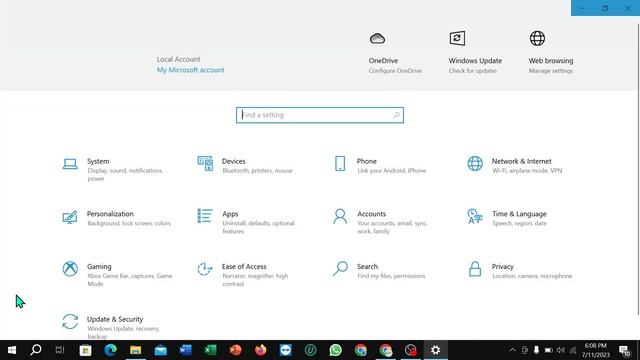This screenshot has width=640, height=360.
Task: Click the My Microsoft account link
Action: [191, 70]
